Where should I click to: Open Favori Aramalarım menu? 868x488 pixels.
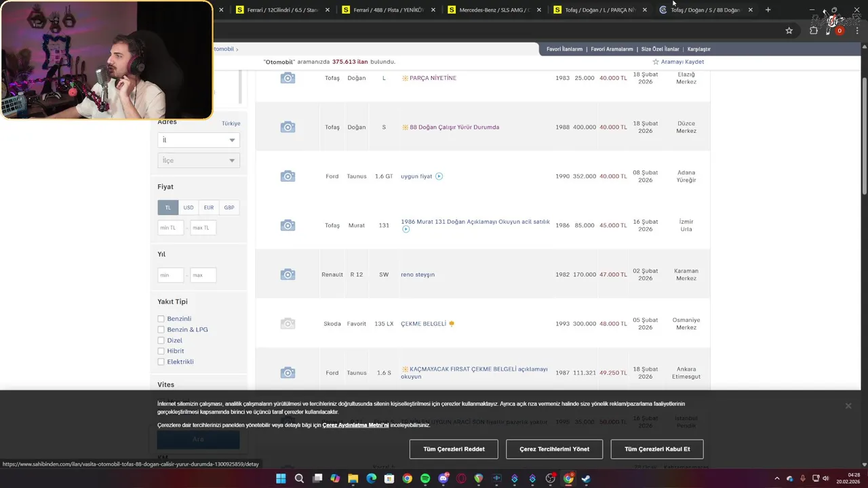(612, 49)
